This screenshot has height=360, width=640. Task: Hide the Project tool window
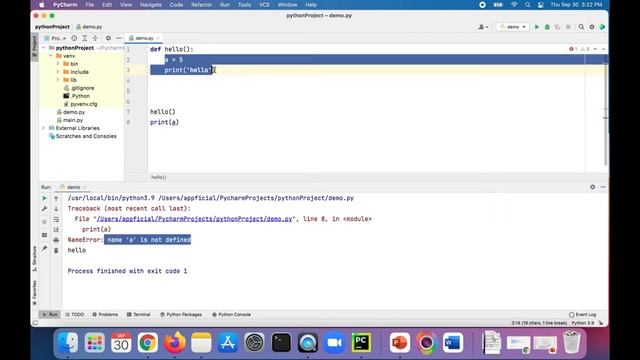click(x=119, y=38)
